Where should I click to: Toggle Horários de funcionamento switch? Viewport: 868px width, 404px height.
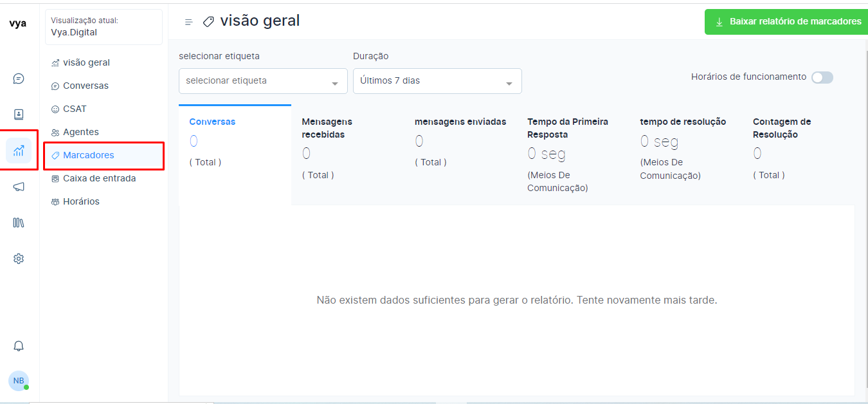tap(822, 77)
